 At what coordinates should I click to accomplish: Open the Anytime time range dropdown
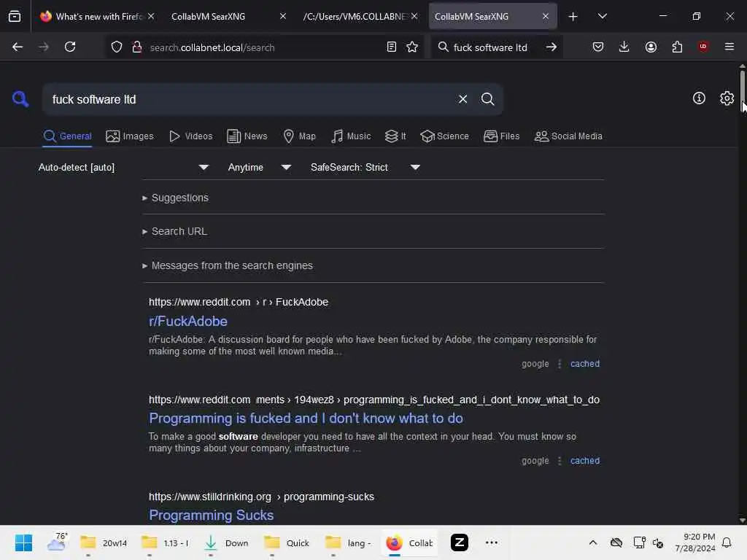(x=260, y=168)
